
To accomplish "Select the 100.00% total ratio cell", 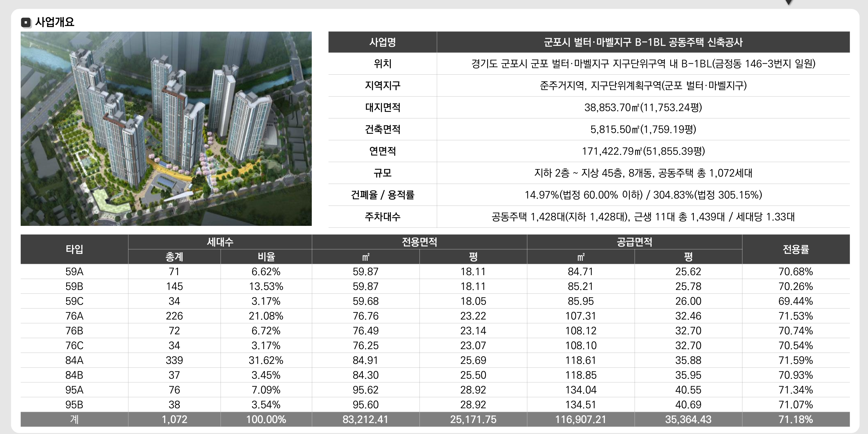I will coord(266,420).
